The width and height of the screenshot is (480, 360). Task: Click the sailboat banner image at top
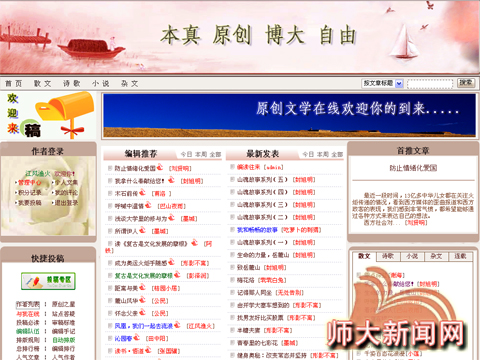click(240, 37)
